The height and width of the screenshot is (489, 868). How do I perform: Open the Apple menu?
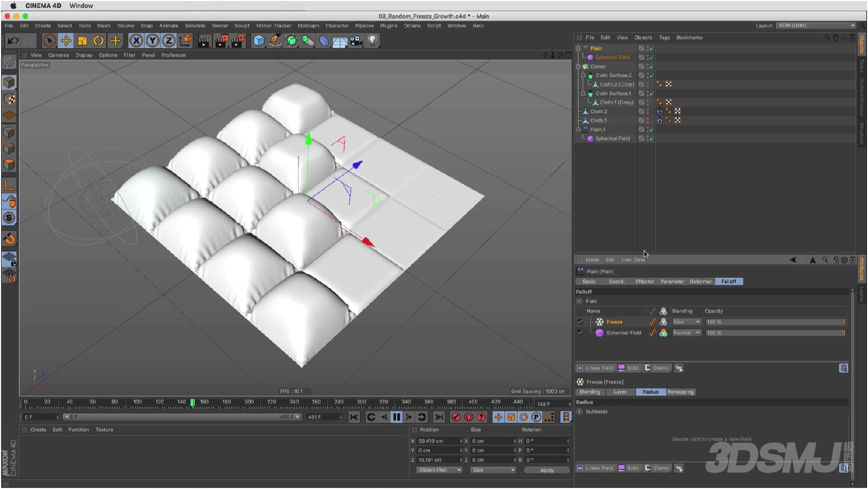(13, 6)
